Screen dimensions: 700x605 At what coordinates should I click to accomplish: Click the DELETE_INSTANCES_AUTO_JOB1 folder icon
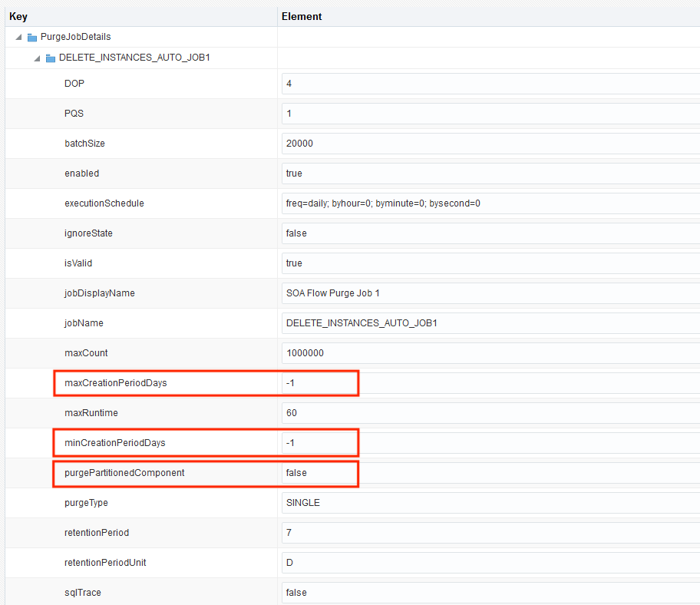[50, 57]
